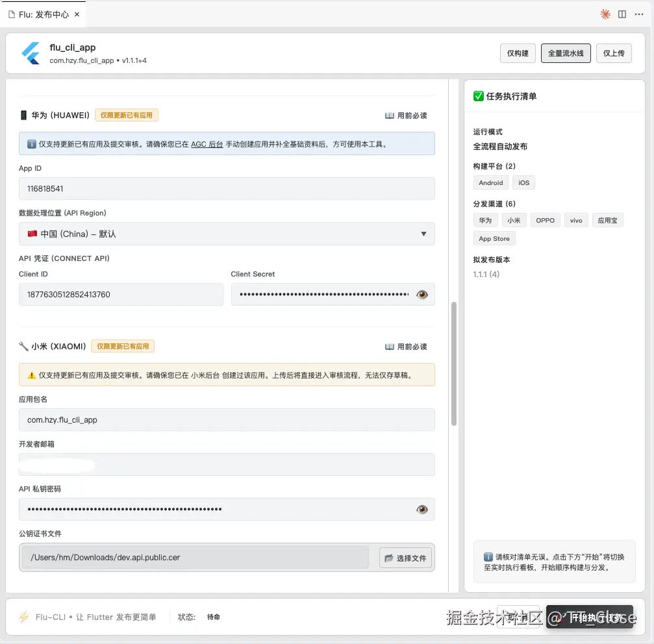Select the Flu: 发布中心 tab

point(44,14)
